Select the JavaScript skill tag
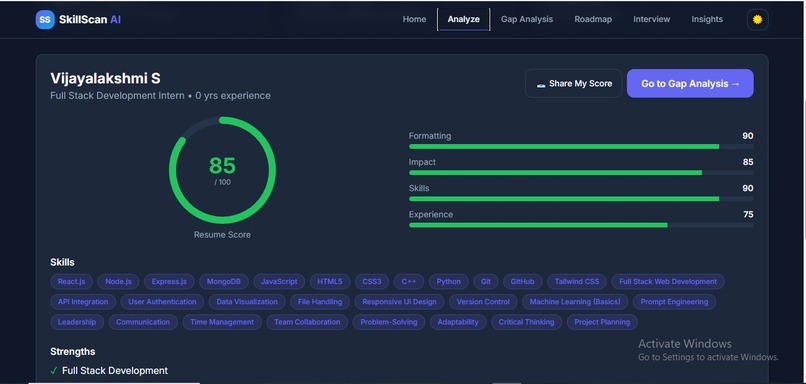 click(279, 282)
